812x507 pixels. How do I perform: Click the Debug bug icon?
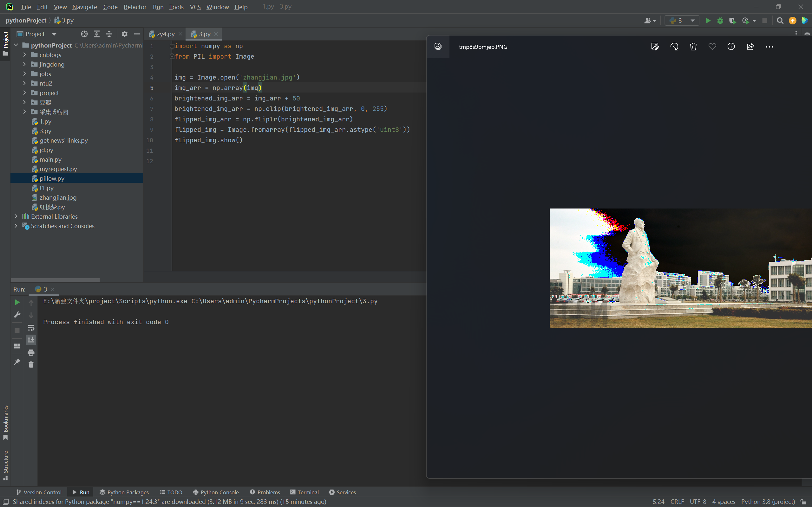(720, 21)
